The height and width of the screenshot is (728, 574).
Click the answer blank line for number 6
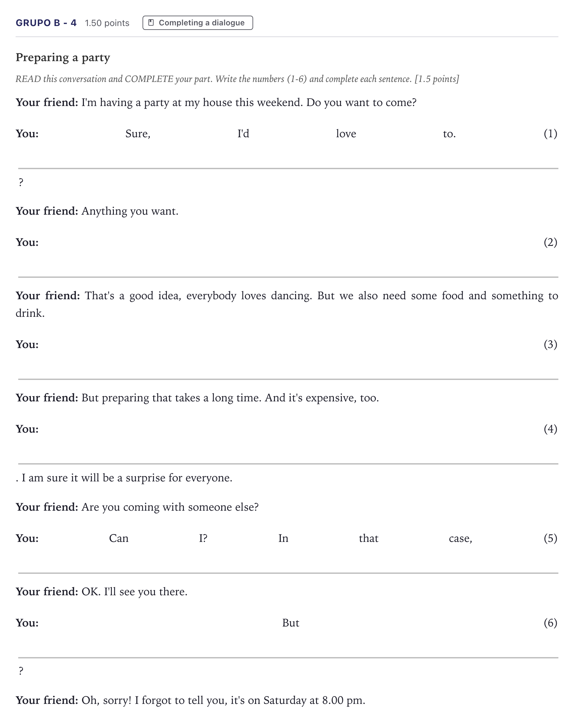pyautogui.click(x=288, y=650)
